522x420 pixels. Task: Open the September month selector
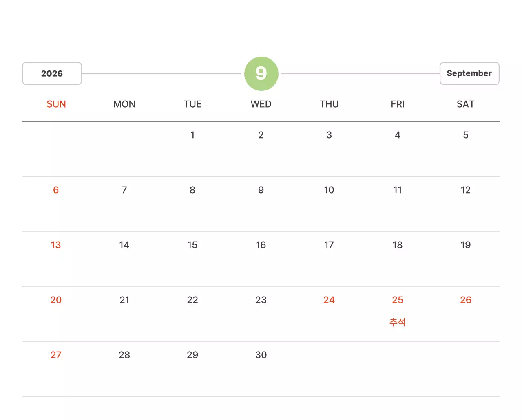click(x=469, y=74)
